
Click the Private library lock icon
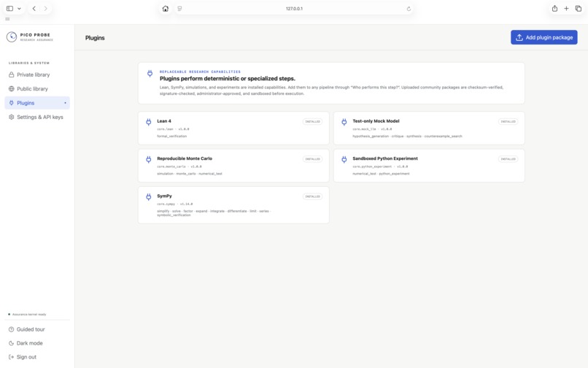click(x=11, y=74)
